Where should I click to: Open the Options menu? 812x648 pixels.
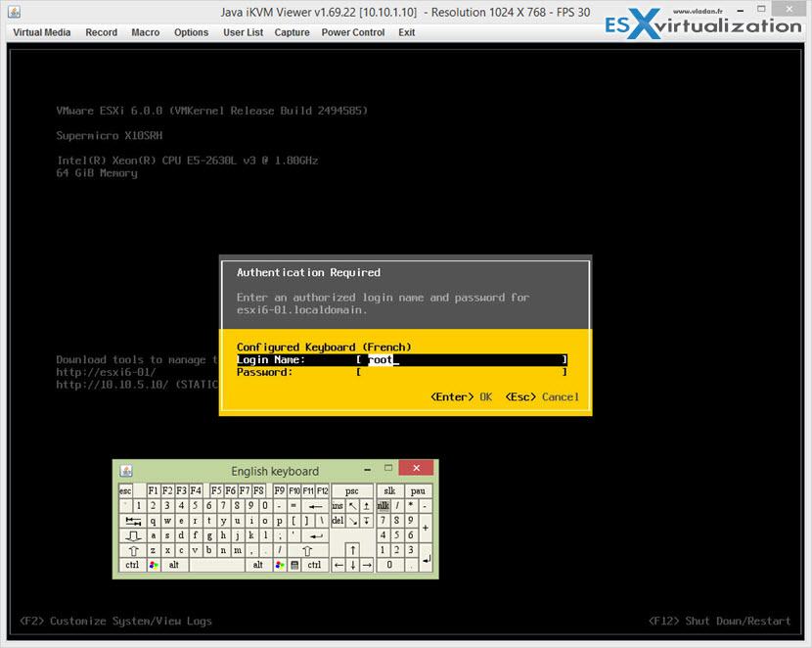click(191, 32)
